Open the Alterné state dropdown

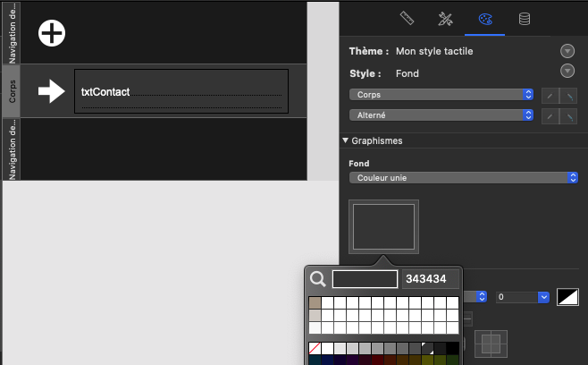point(441,115)
